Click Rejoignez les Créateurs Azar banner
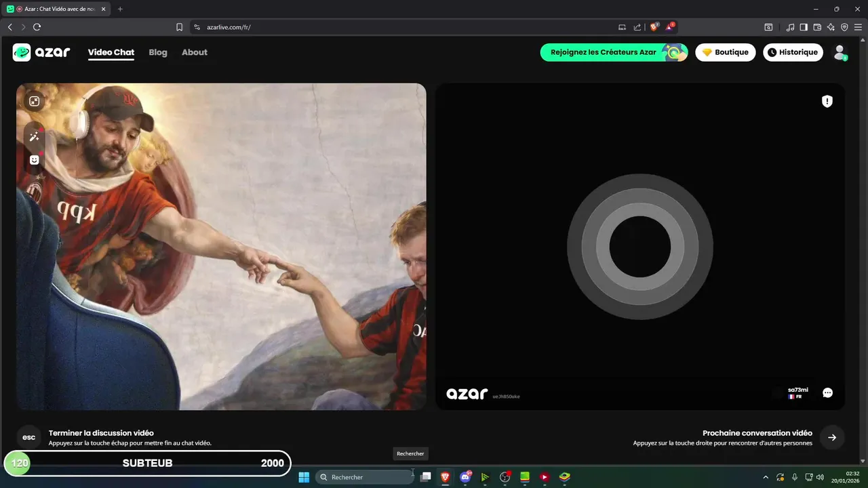 coord(614,52)
